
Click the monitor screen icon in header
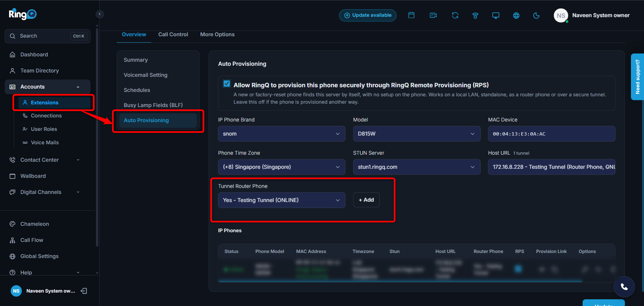click(496, 15)
